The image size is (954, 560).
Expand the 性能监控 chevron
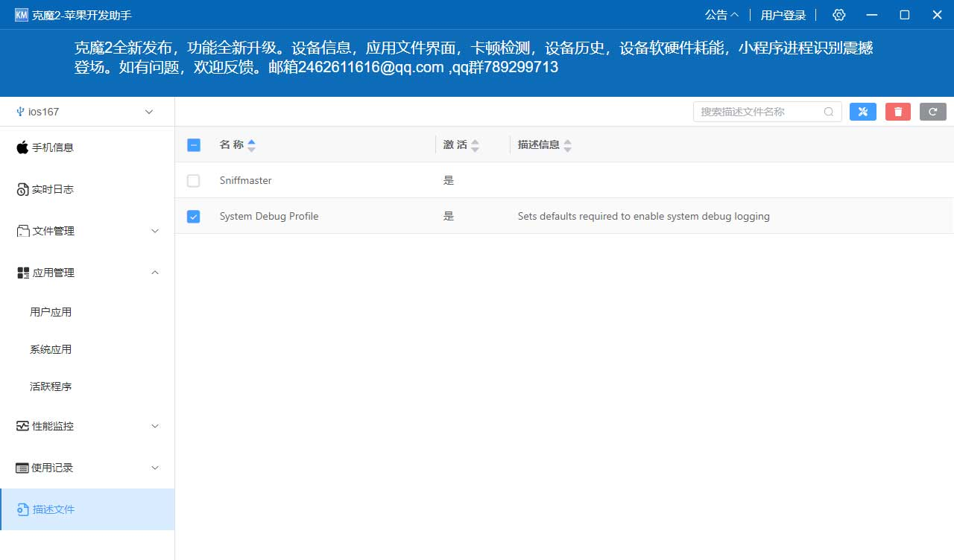(x=155, y=426)
